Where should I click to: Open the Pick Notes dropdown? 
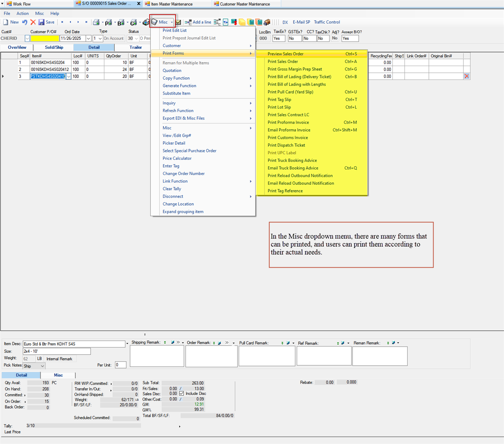[42, 366]
